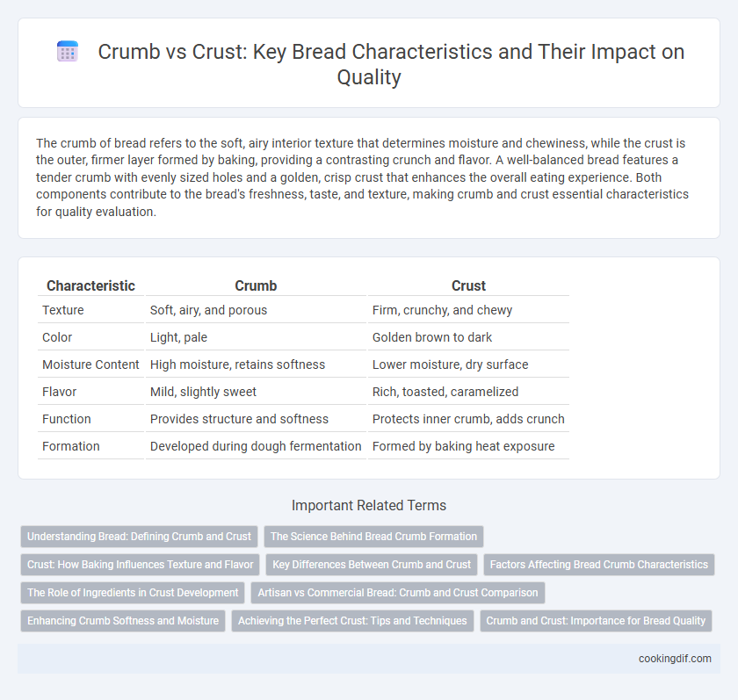The image size is (738, 700).
Task: Click the 'Crumb' column header
Action: (x=256, y=285)
